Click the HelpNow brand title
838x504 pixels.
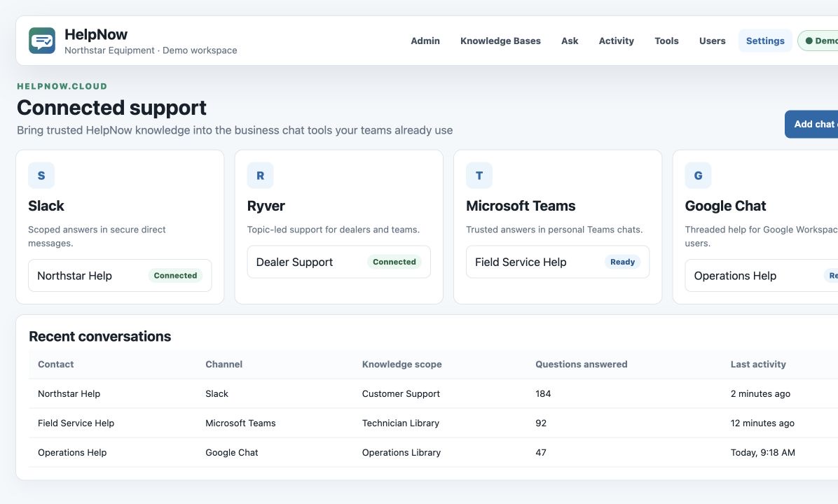pos(96,34)
